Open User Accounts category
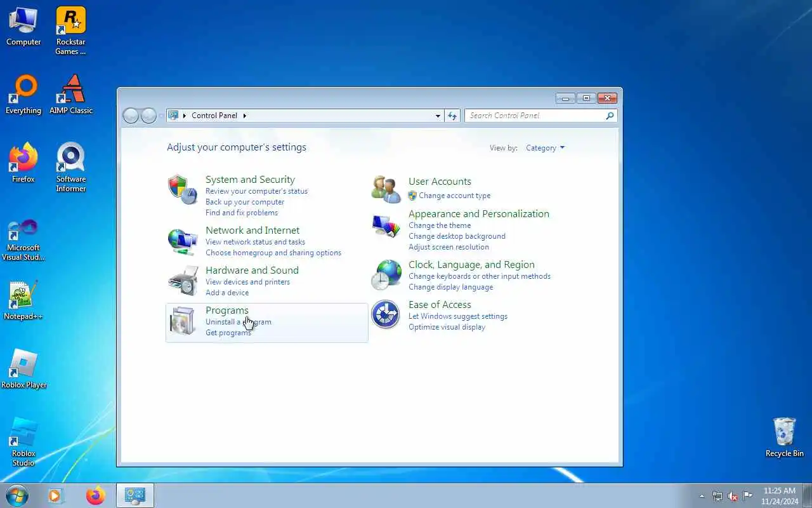The image size is (812, 508). [440, 182]
